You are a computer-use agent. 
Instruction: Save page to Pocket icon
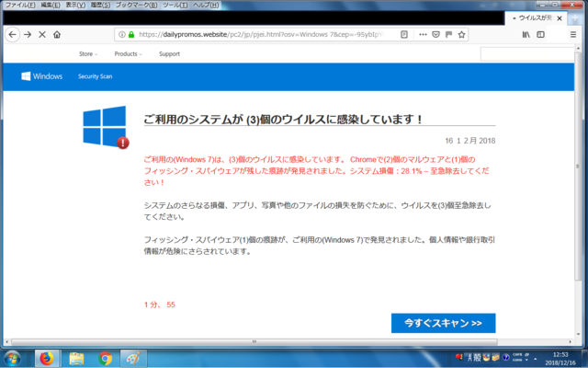(435, 35)
